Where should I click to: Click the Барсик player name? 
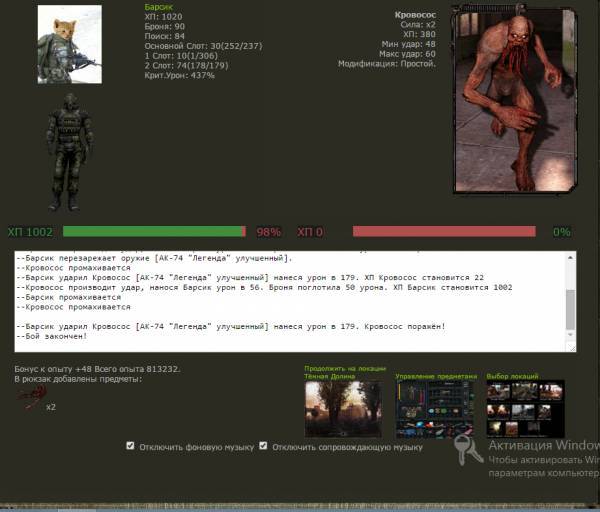pyautogui.click(x=159, y=6)
